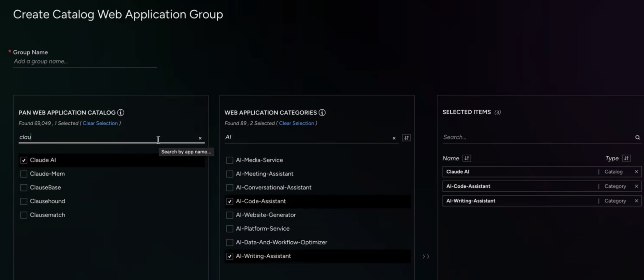The height and width of the screenshot is (280, 644).
Task: Sort selected items by Type
Action: point(626,158)
